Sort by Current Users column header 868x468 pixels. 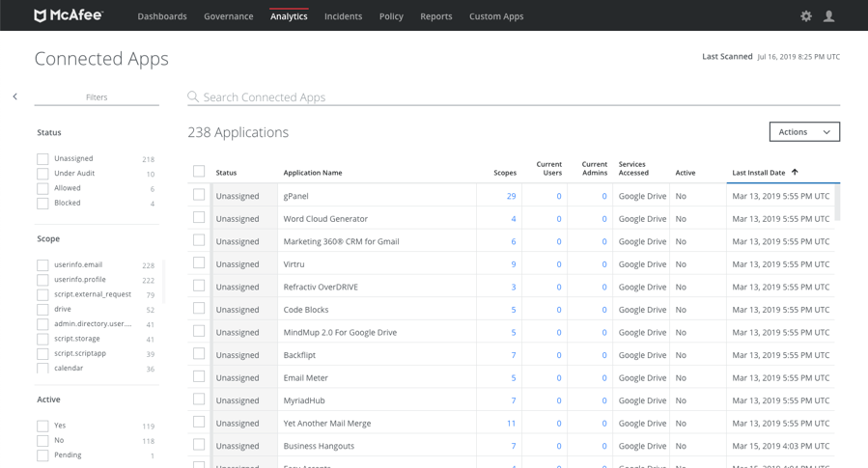[549, 168]
